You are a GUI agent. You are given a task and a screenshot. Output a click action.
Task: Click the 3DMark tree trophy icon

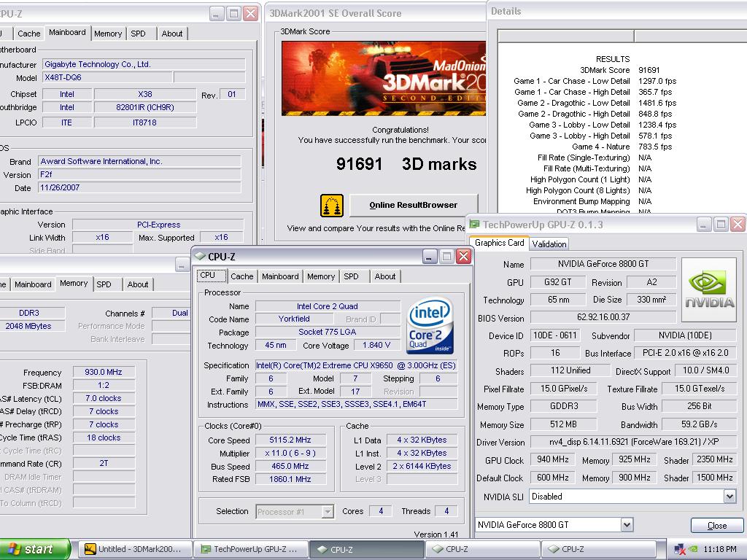click(x=332, y=205)
